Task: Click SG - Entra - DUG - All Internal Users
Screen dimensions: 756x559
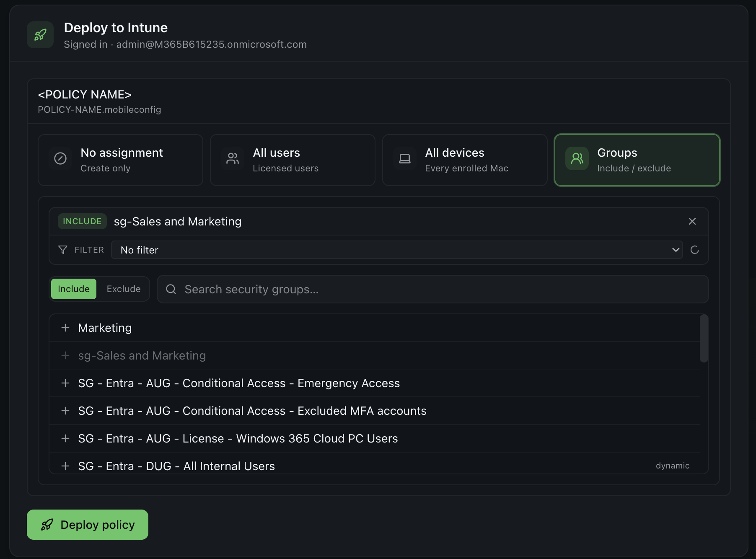Action: click(176, 466)
